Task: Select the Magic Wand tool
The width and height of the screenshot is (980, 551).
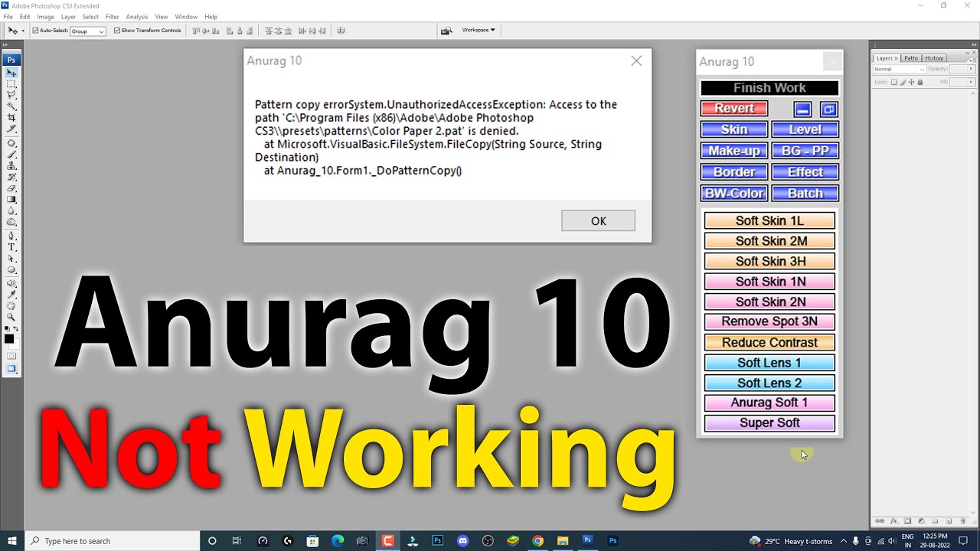Action: click(x=11, y=106)
